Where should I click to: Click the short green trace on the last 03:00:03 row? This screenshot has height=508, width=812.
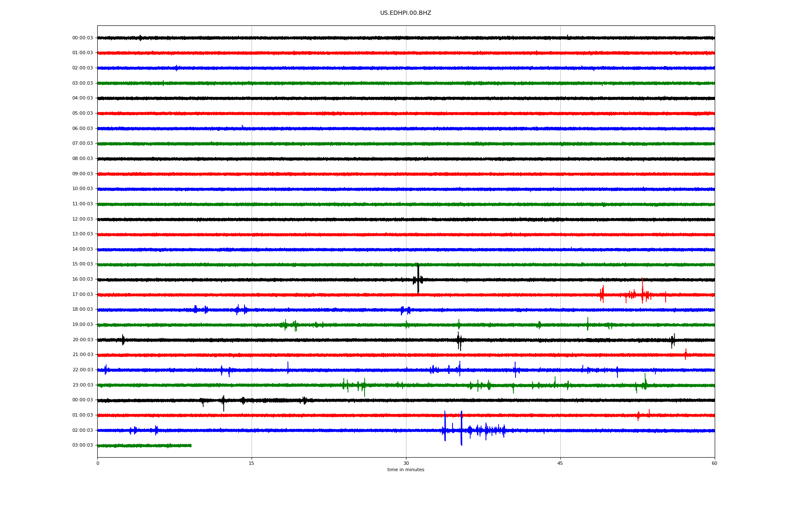click(x=144, y=445)
